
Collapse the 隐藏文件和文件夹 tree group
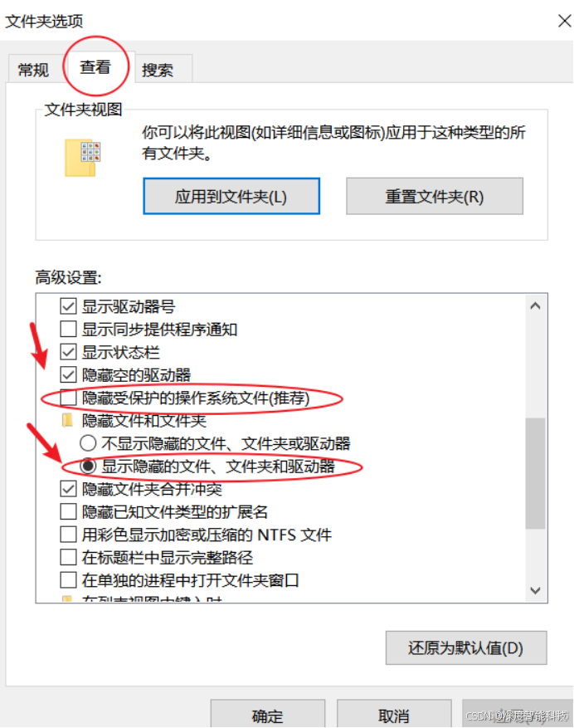click(x=143, y=421)
